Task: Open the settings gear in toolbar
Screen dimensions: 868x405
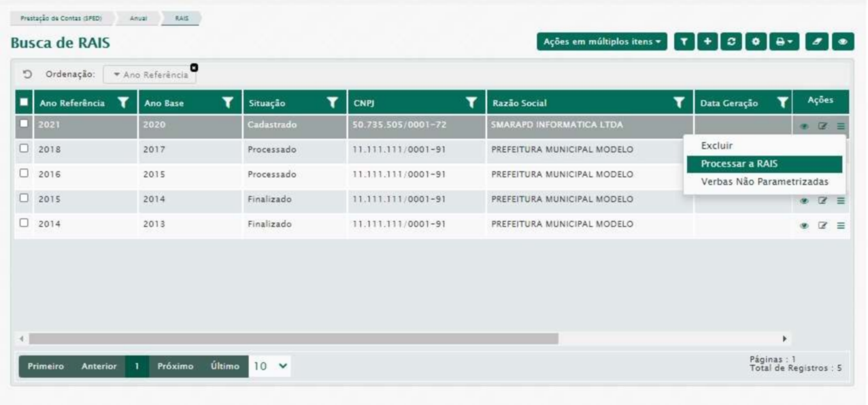Action: [754, 42]
